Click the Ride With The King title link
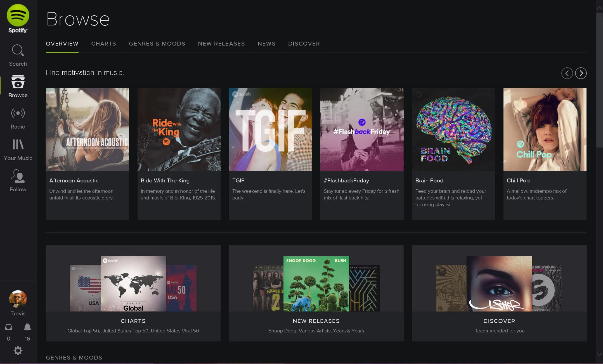The height and width of the screenshot is (364, 603). click(x=165, y=180)
